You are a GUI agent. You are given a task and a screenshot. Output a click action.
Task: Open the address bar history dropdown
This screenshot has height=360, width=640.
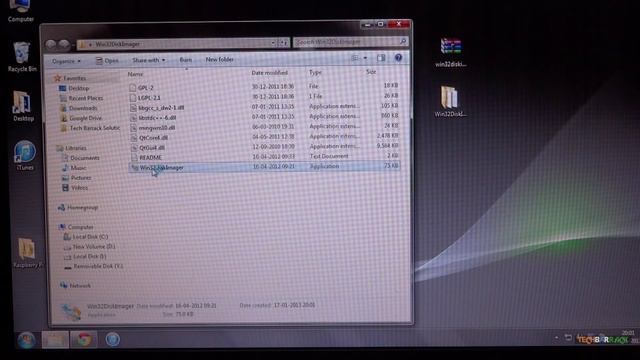pyautogui.click(x=273, y=42)
